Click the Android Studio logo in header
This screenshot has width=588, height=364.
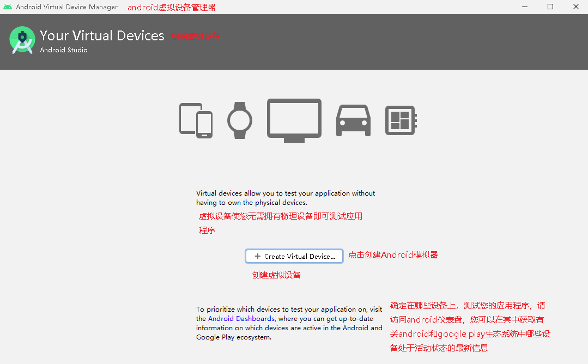tap(22, 40)
